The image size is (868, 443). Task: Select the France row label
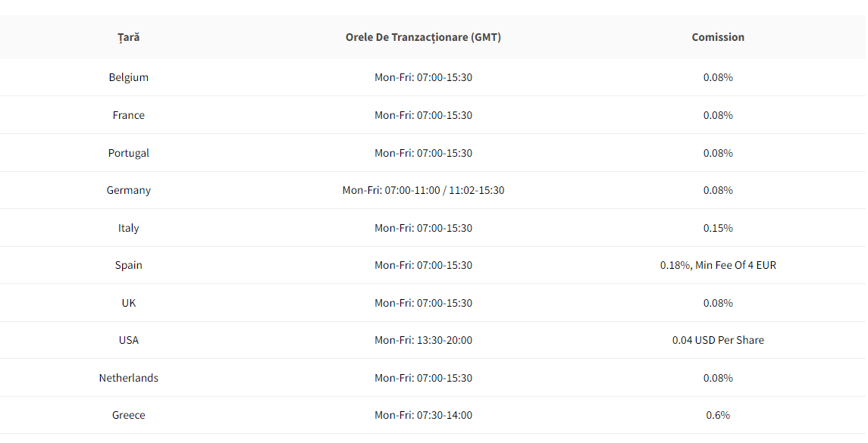click(128, 115)
